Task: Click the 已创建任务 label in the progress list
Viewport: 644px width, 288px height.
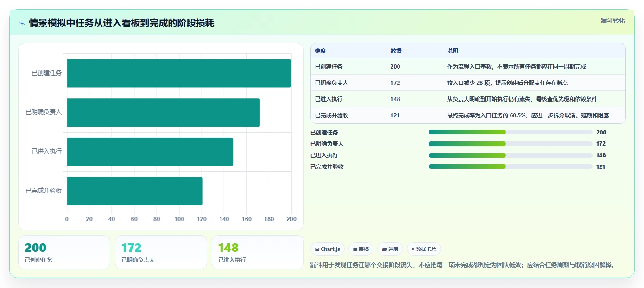Action: (324, 133)
